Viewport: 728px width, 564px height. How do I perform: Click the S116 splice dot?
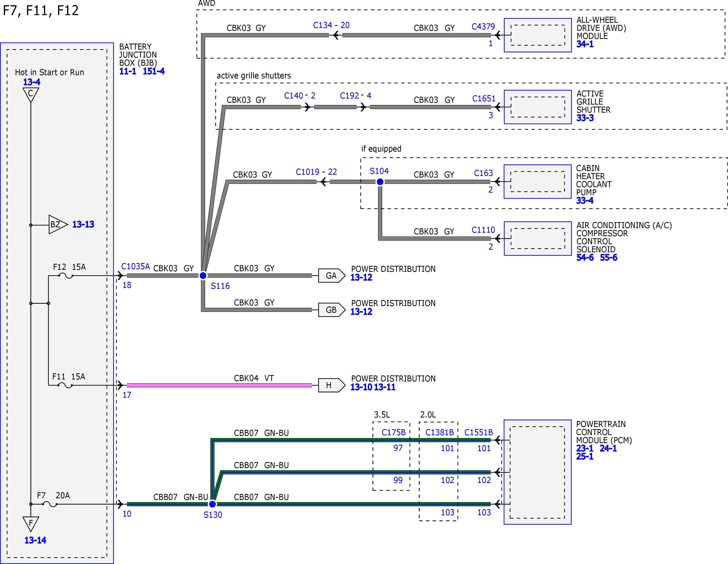coord(203,275)
